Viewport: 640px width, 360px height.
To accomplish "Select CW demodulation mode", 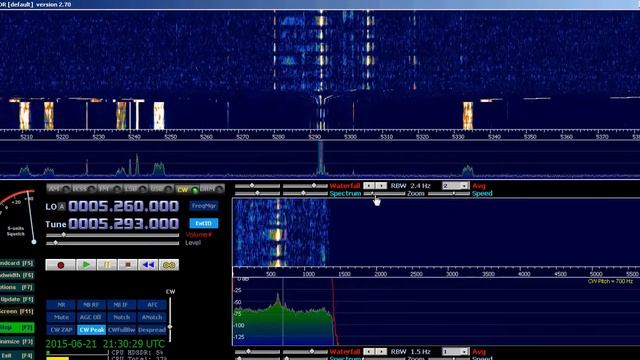I will point(187,189).
